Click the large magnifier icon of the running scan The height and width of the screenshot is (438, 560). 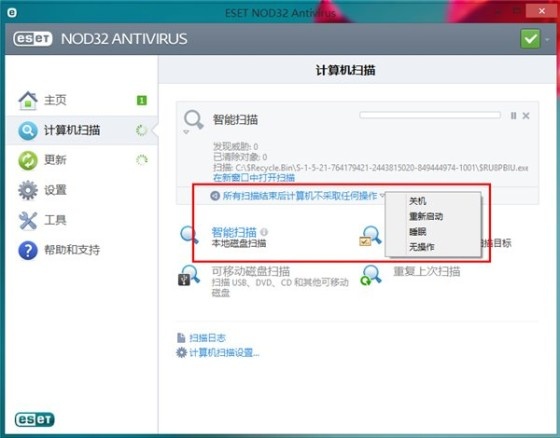193,119
